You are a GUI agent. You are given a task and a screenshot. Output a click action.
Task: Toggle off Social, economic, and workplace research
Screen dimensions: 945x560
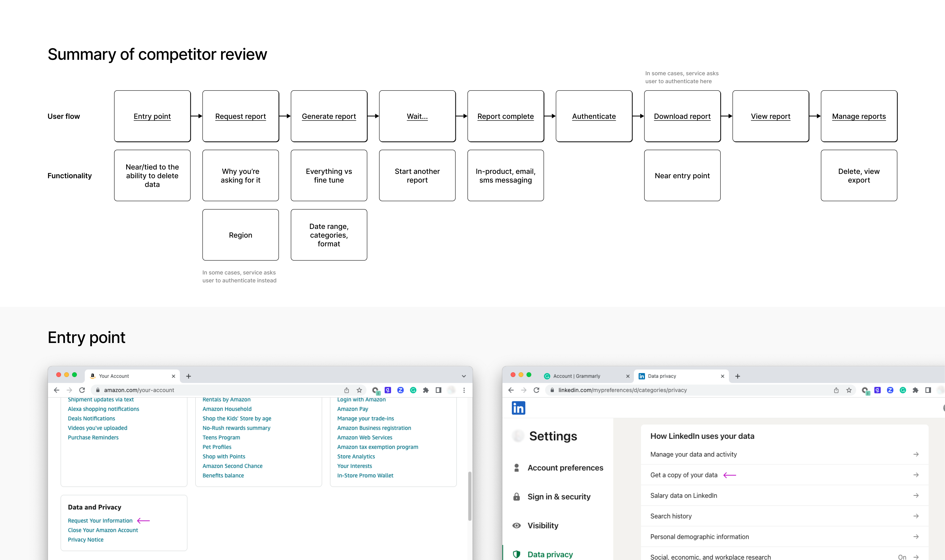(902, 557)
